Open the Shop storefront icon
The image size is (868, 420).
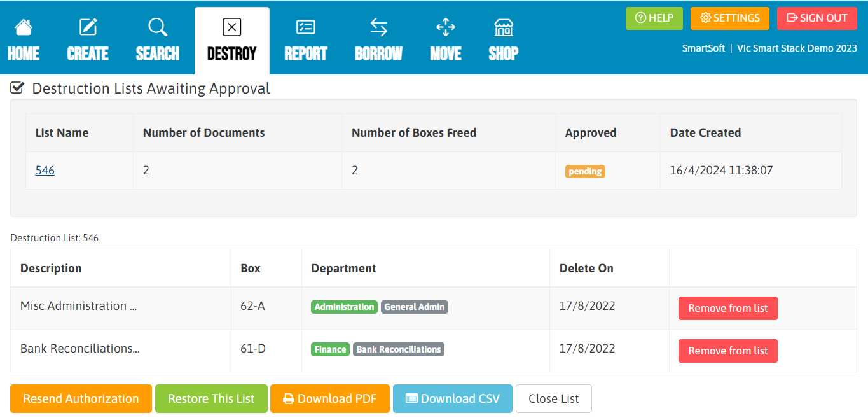pyautogui.click(x=504, y=27)
